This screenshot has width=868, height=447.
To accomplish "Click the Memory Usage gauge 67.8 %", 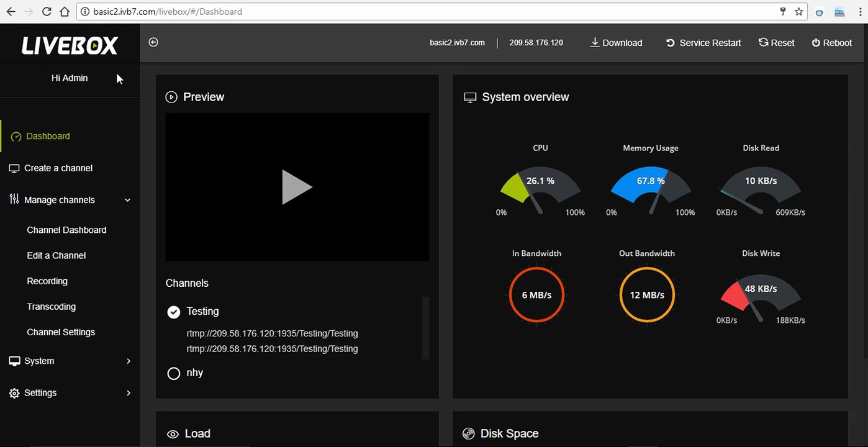I will (651, 189).
